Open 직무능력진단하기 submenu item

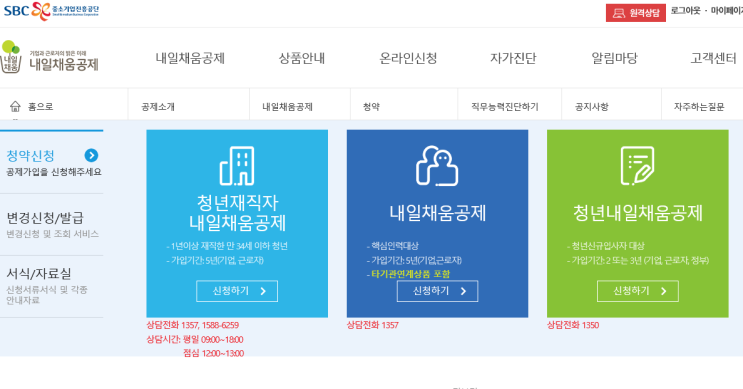pyautogui.click(x=505, y=107)
